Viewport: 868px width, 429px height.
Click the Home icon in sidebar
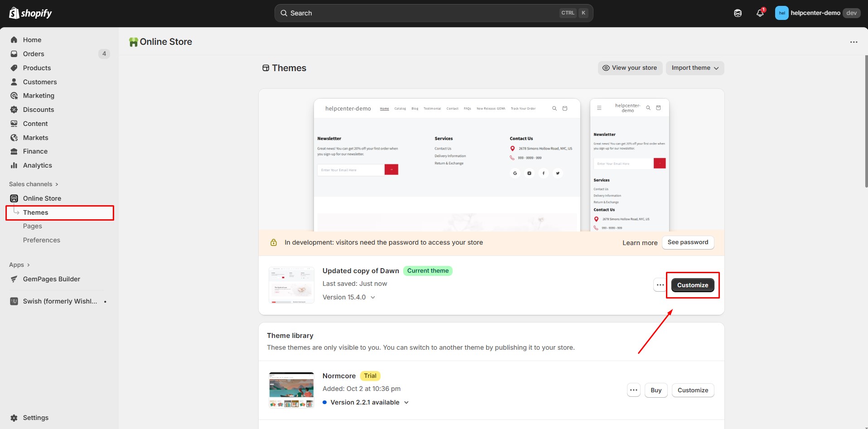pyautogui.click(x=14, y=40)
